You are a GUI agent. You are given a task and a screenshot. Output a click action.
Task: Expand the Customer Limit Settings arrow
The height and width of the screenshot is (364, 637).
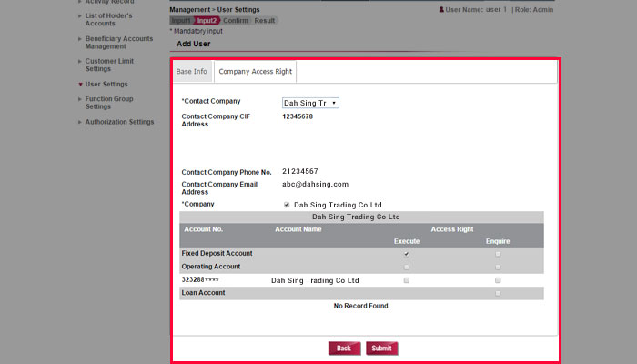click(80, 61)
